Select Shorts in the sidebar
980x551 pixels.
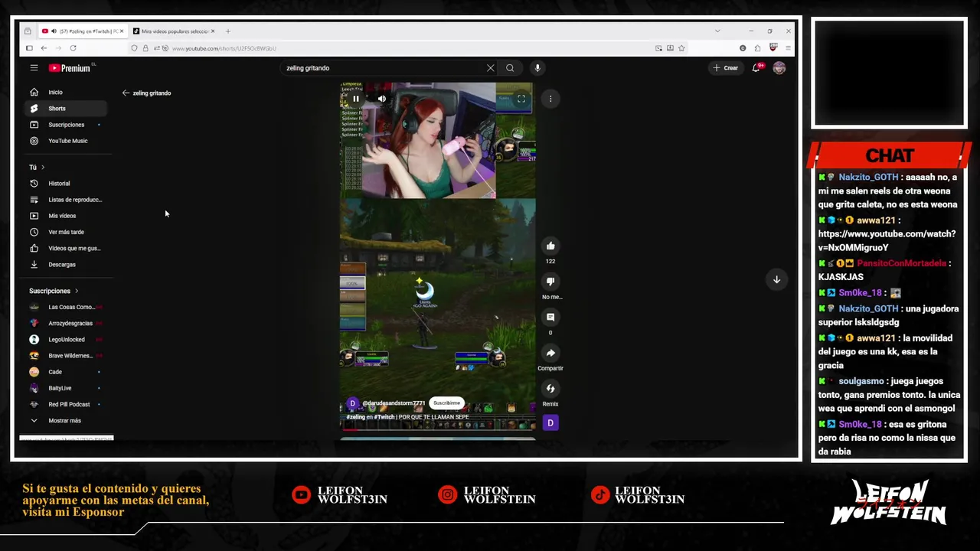click(67, 109)
